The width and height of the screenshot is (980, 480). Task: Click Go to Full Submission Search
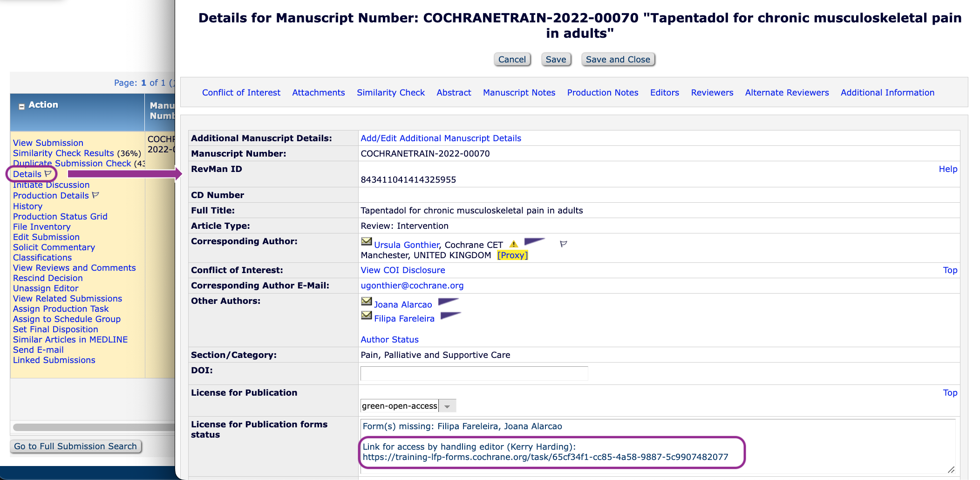(75, 446)
